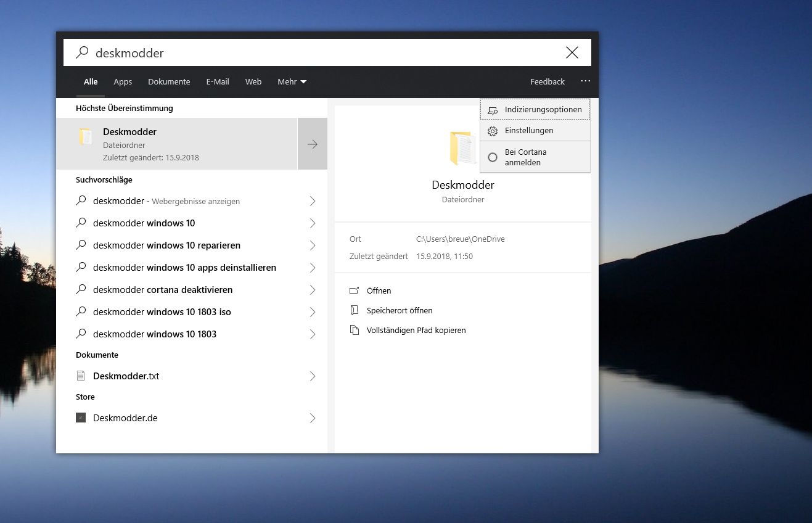812x523 pixels.
Task: Click the Feedback button
Action: 547,81
